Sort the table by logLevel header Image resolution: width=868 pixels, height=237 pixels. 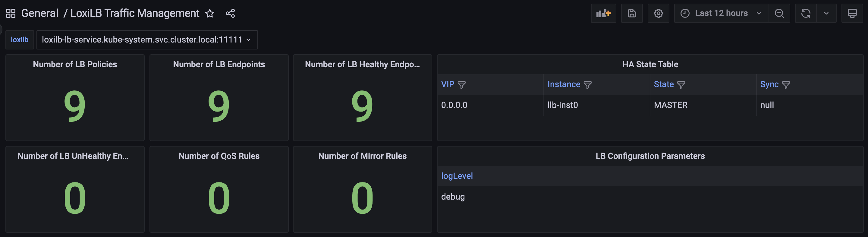click(x=457, y=176)
